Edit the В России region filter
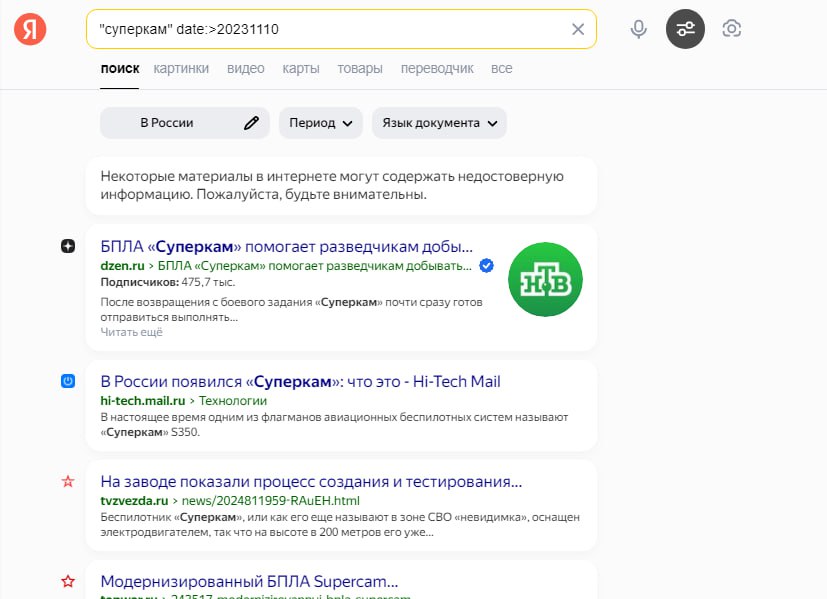The height and width of the screenshot is (599, 827). coord(185,123)
